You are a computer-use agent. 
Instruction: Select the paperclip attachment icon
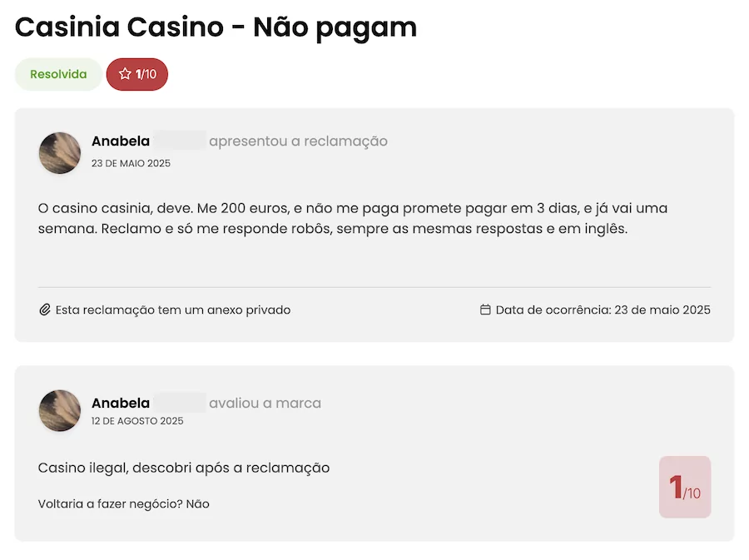44,310
